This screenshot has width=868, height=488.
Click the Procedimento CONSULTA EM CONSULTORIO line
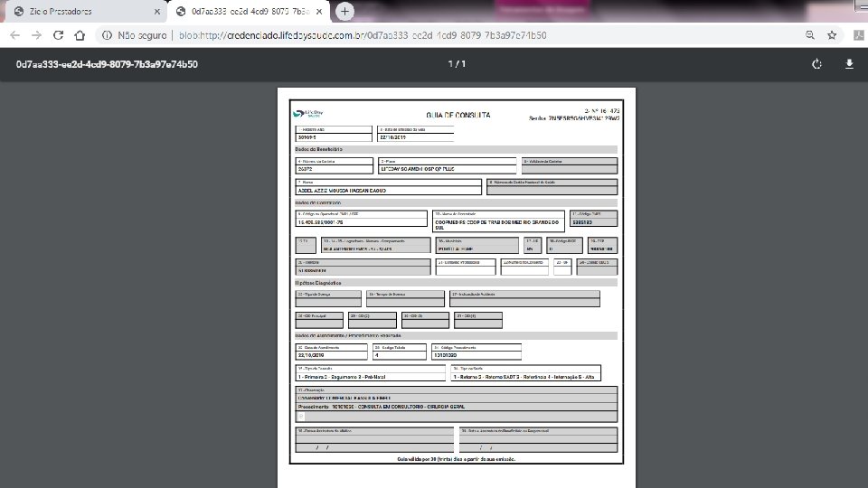pos(382,407)
